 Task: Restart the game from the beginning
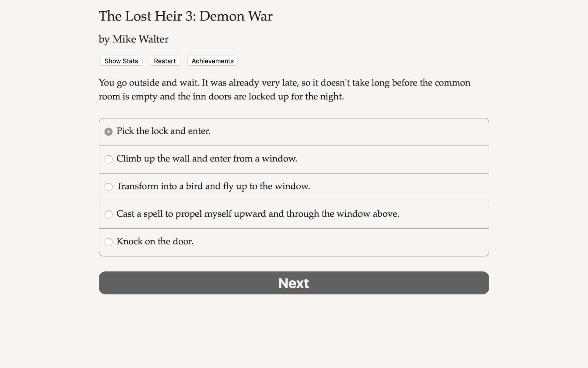[x=165, y=61]
